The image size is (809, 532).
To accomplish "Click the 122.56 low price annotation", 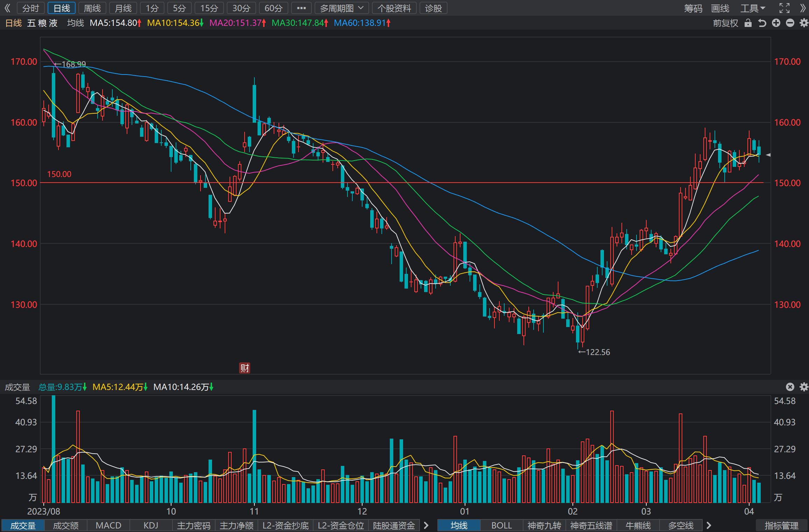I will pos(594,352).
